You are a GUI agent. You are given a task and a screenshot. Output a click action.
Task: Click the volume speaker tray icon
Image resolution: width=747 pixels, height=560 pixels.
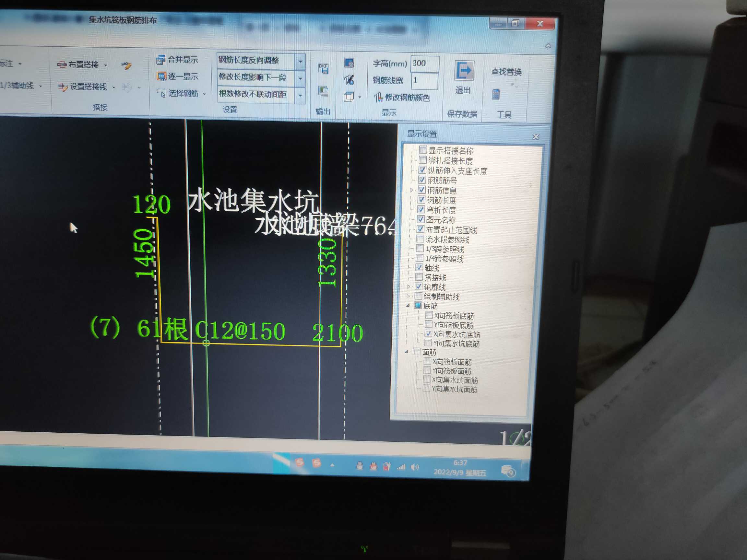[414, 467]
